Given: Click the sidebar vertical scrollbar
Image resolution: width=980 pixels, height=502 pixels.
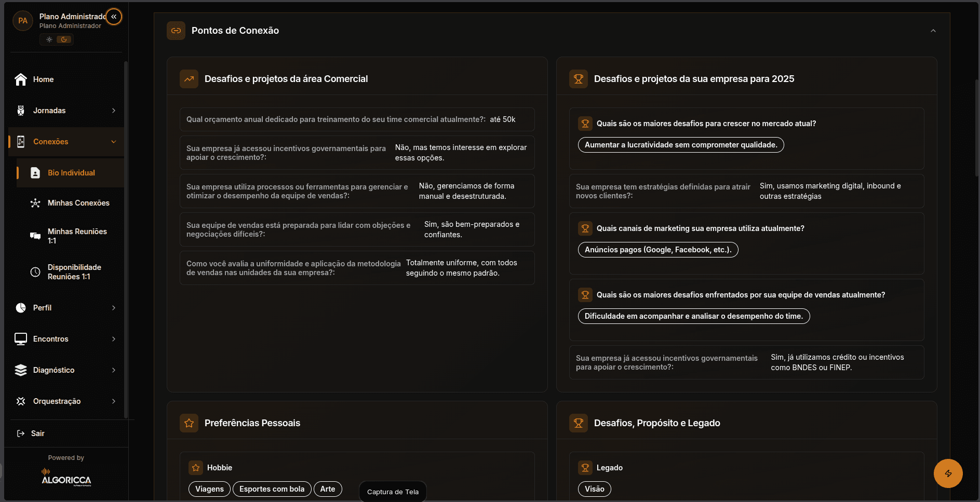Looking at the screenshot, I should pyautogui.click(x=126, y=239).
